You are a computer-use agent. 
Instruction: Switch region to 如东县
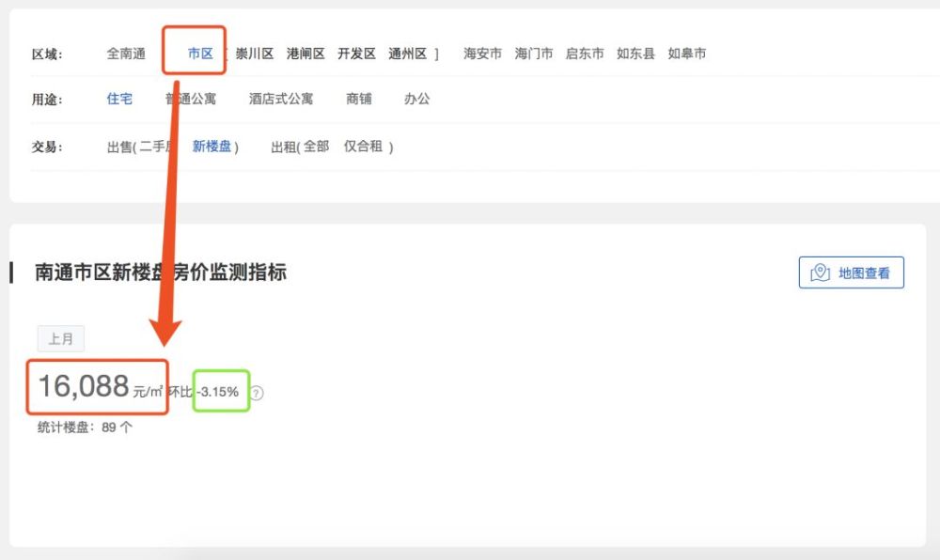click(635, 54)
